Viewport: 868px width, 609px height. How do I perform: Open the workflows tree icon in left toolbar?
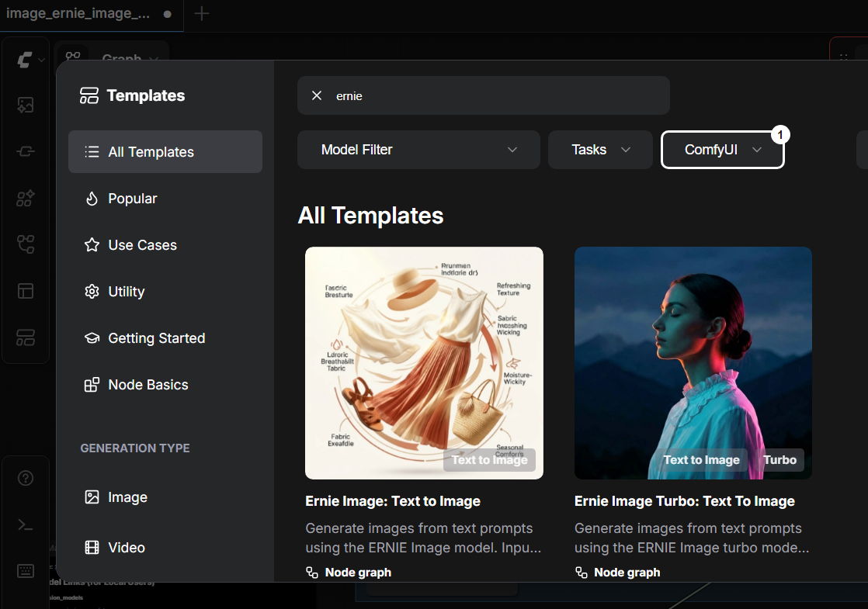click(26, 244)
